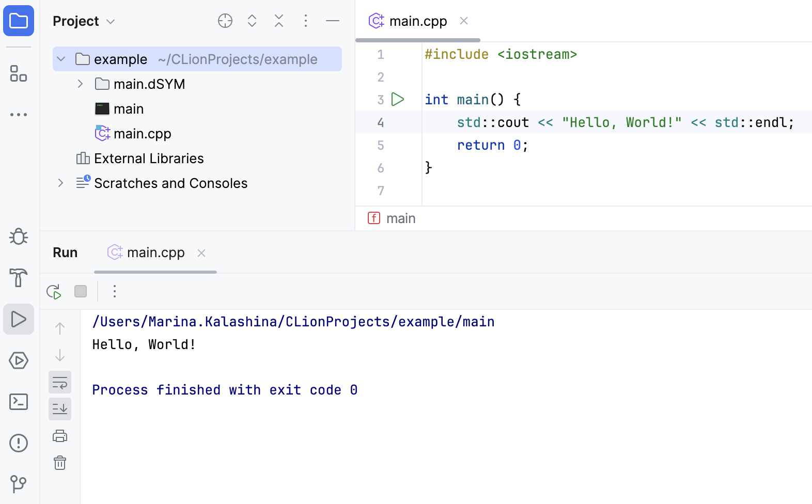Screen dimensions: 812x504
Task: Toggle the Run tool window button
Action: 19,319
